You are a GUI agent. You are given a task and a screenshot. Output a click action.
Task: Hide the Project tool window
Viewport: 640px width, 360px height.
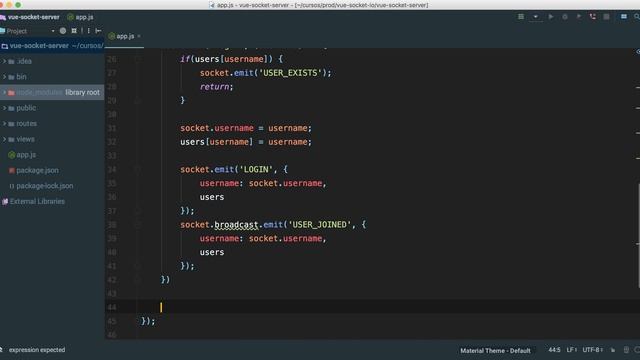98,31
